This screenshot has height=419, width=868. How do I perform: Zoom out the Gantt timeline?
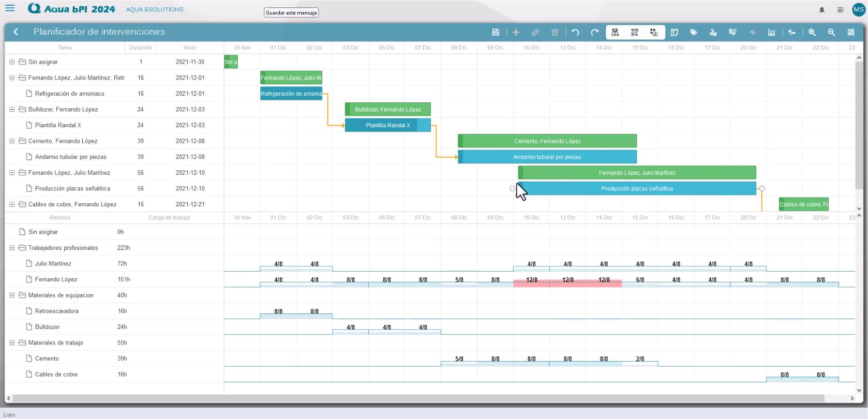coord(831,32)
